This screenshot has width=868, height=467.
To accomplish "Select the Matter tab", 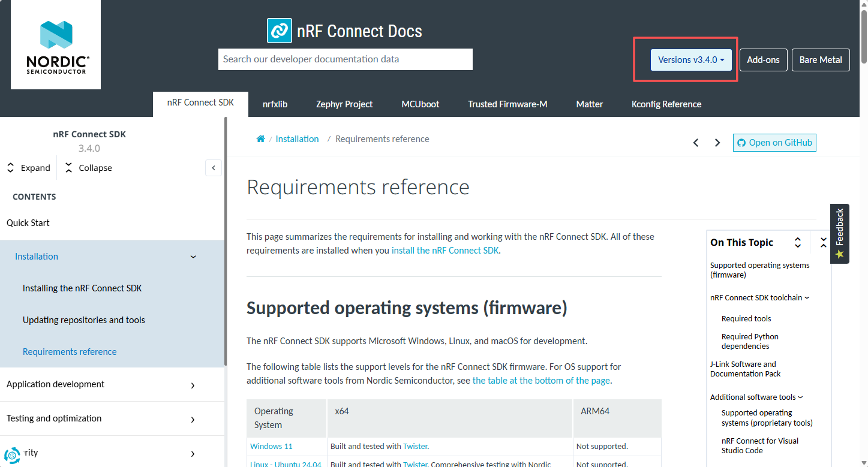I will [x=590, y=104].
